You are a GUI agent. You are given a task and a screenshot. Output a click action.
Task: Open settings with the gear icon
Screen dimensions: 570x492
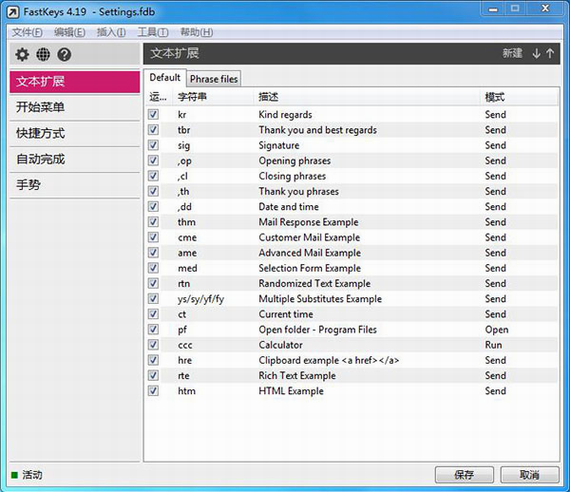(x=22, y=55)
